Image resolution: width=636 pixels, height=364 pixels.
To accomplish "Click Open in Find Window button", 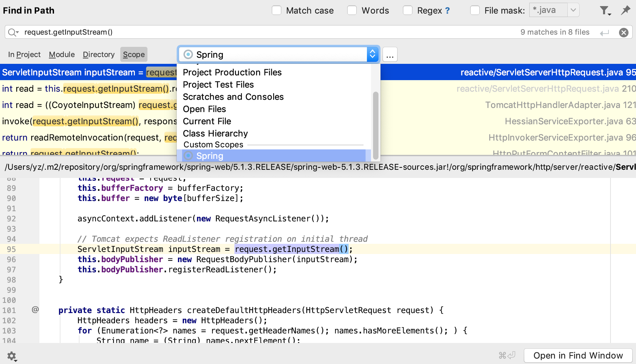I will 578,356.
